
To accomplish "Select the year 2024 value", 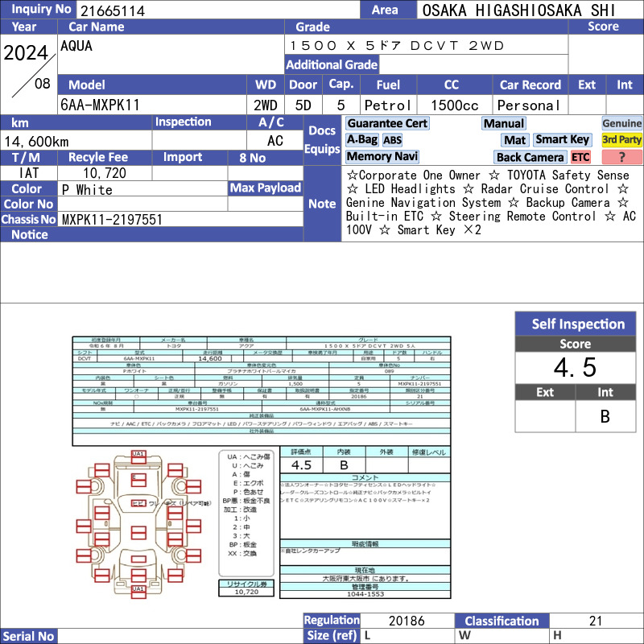I will 26,52.
